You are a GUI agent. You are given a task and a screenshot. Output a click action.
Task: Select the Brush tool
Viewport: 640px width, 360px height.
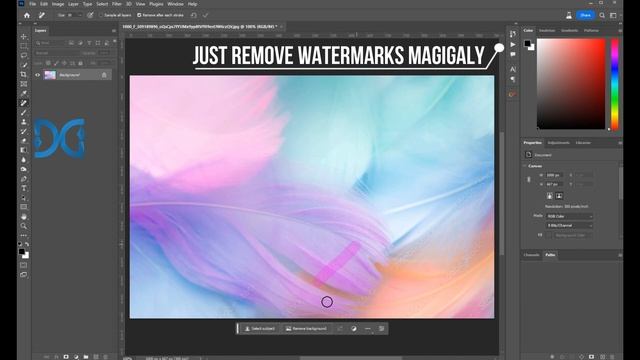[24, 112]
